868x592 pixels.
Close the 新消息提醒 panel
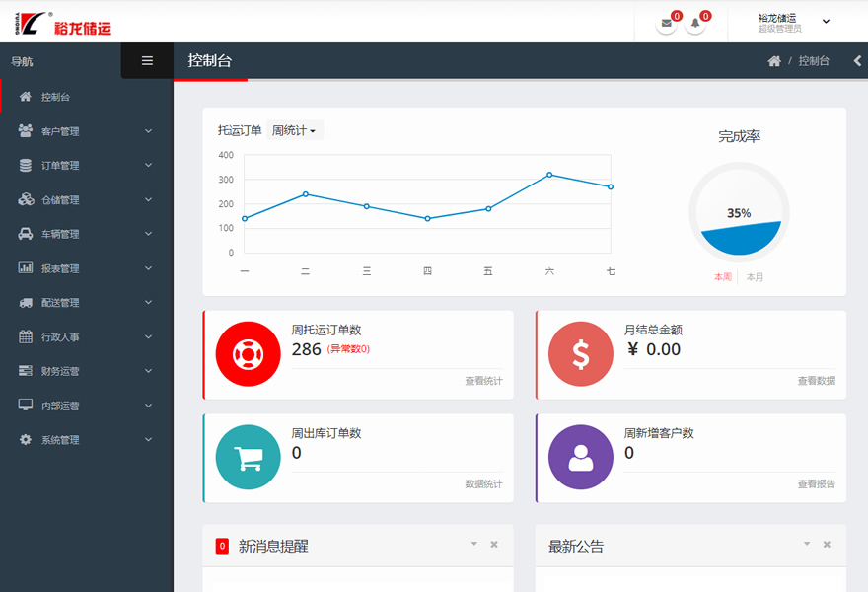point(494,545)
